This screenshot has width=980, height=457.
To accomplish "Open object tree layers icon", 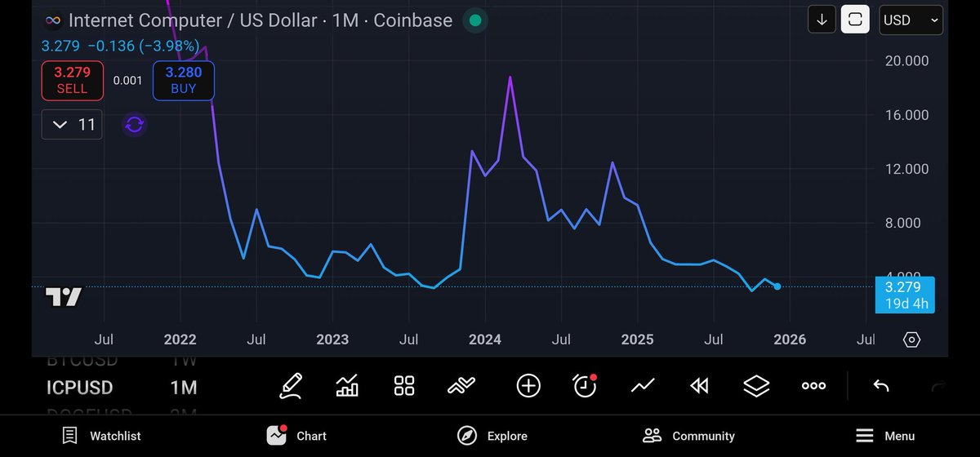I will pyautogui.click(x=757, y=386).
